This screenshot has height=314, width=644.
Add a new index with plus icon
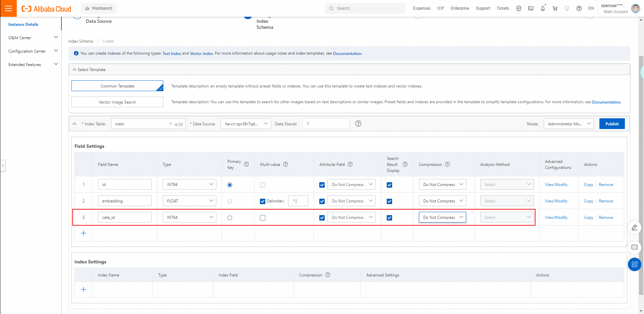point(84,290)
